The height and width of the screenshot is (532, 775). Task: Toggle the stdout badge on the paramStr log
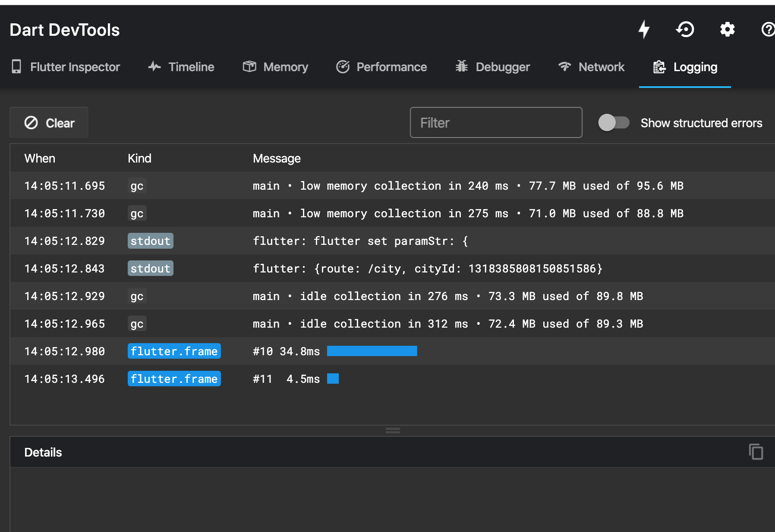pyautogui.click(x=150, y=241)
